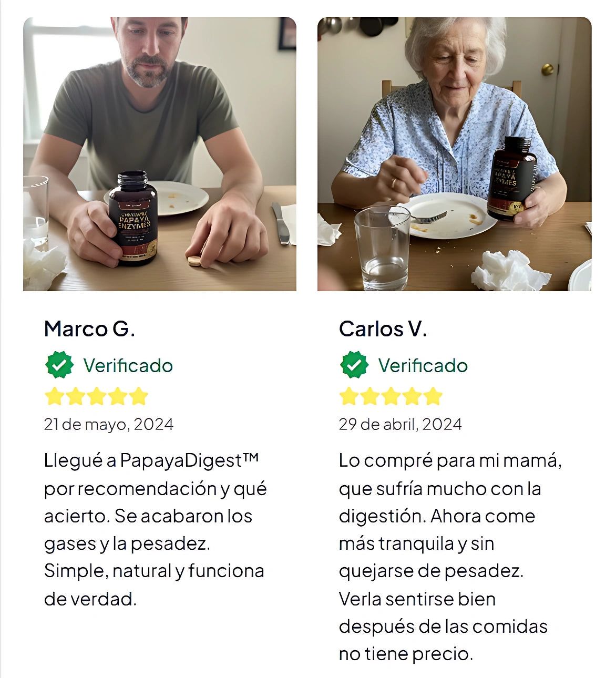Click the date 29 de abril, 2024
The image size is (616, 678).
(401, 424)
